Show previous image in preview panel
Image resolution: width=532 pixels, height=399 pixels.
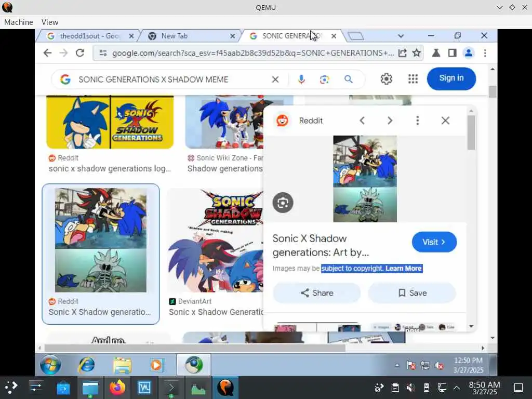pos(362,121)
